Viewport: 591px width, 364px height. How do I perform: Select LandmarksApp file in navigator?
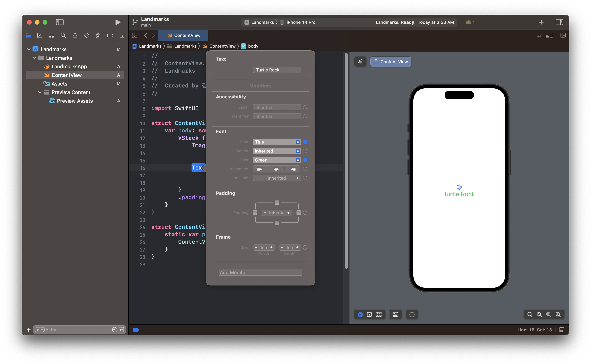(69, 66)
